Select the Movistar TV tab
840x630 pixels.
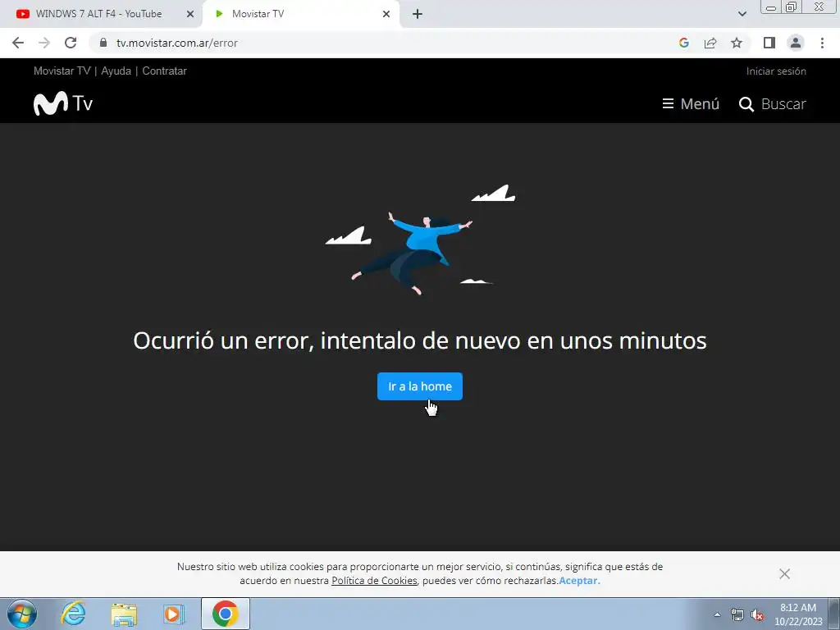coord(302,14)
